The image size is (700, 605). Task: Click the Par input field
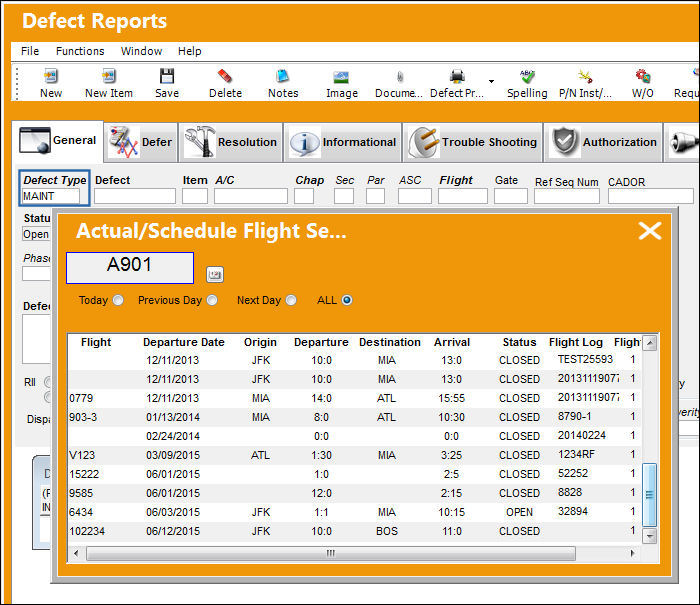point(375,196)
